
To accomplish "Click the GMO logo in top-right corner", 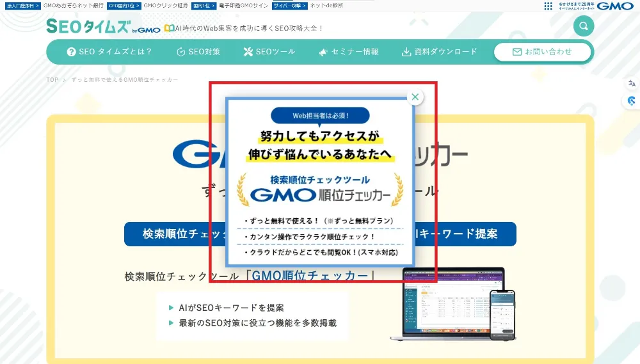I will click(615, 6).
